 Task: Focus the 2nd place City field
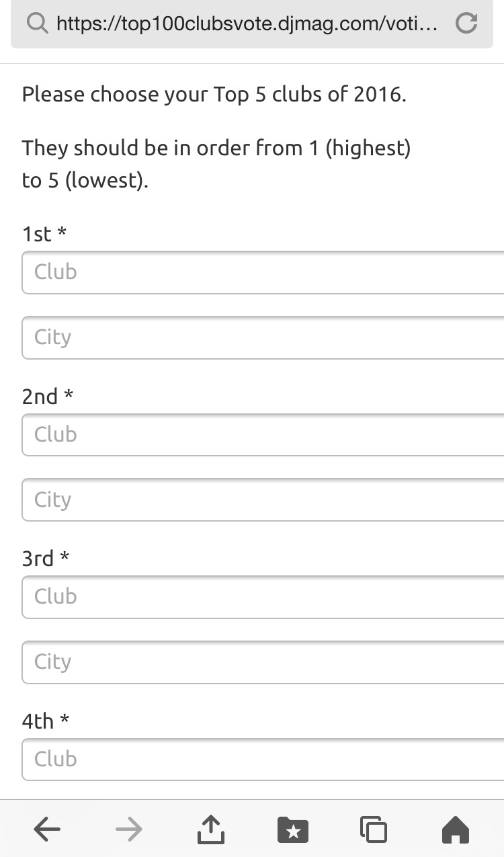[x=263, y=500]
